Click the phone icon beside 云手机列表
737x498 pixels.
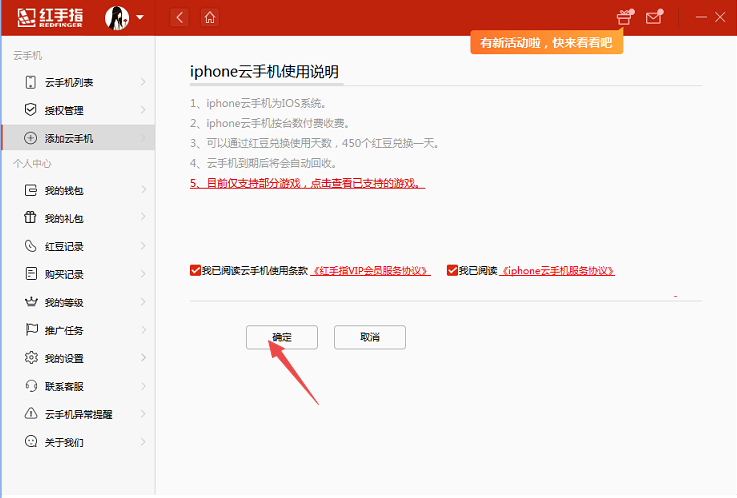click(x=31, y=82)
